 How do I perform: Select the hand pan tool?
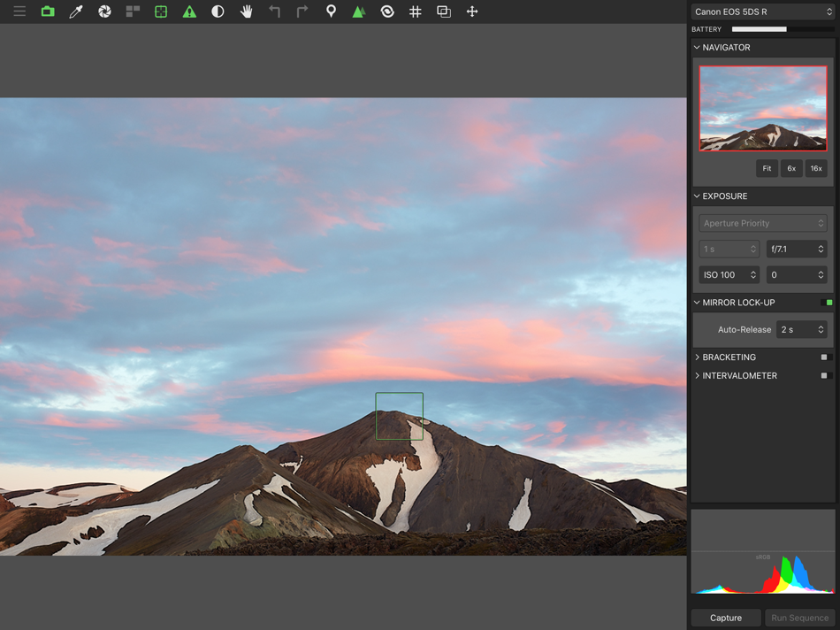(246, 12)
